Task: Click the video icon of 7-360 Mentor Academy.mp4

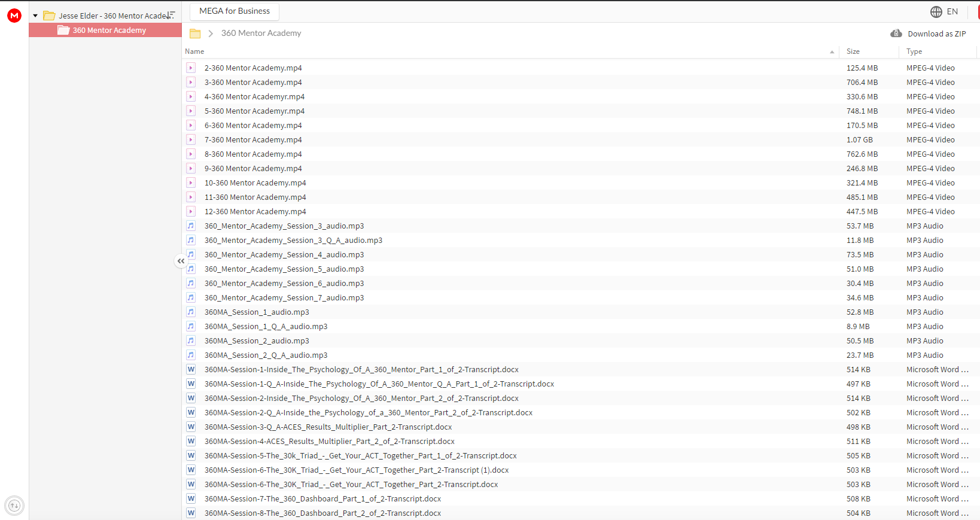Action: coord(191,139)
